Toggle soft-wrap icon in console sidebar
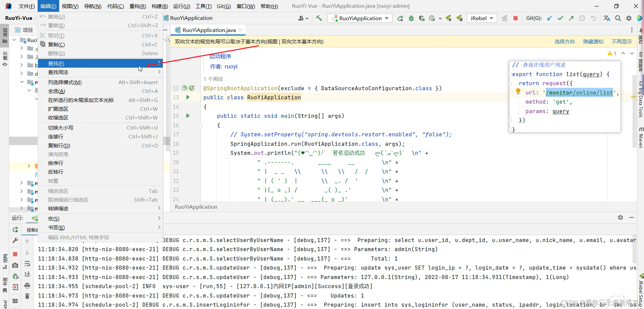Image resolution: width=644 pixels, height=309 pixels. click(27, 264)
